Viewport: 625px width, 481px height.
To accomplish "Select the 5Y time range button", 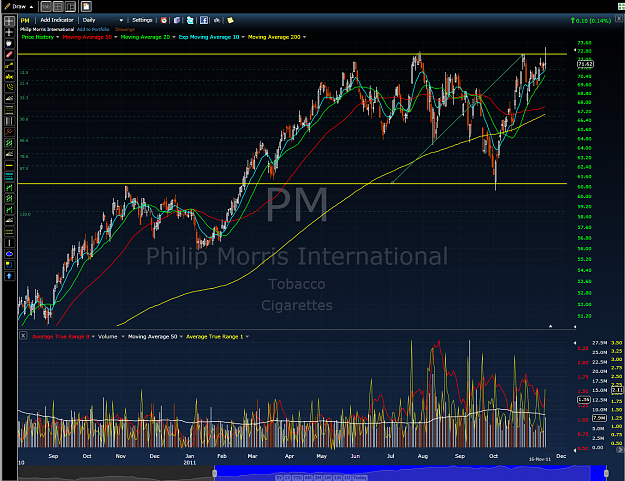I will click(x=279, y=477).
